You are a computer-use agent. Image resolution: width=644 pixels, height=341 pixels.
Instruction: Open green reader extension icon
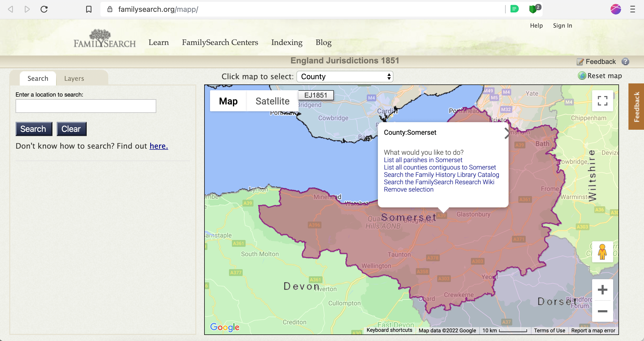pyautogui.click(x=514, y=9)
